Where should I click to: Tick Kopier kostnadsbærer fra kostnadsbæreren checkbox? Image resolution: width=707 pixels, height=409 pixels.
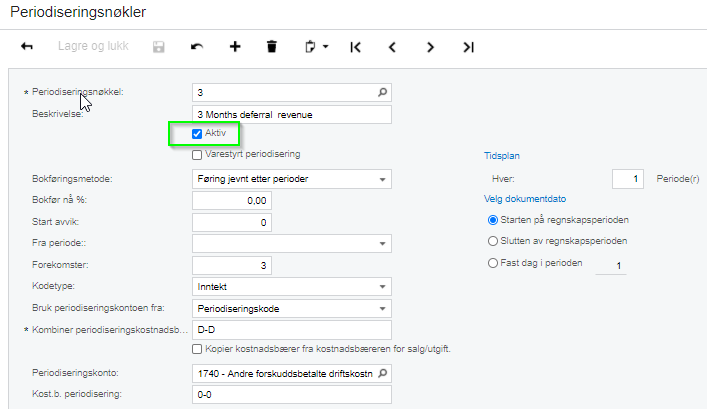tap(197, 349)
